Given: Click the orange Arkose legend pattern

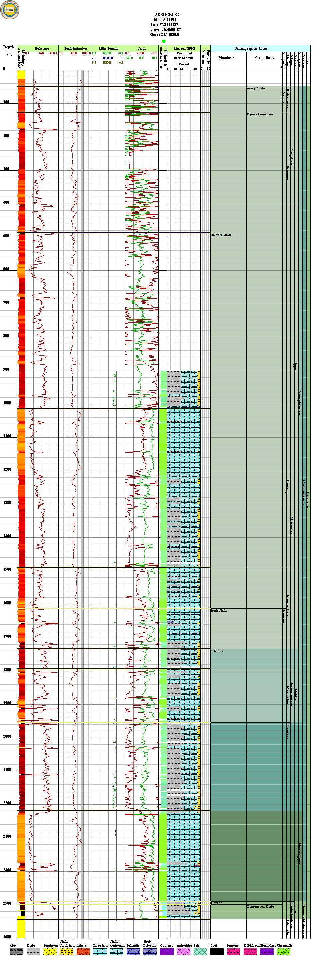Looking at the screenshot, I should tap(83, 952).
